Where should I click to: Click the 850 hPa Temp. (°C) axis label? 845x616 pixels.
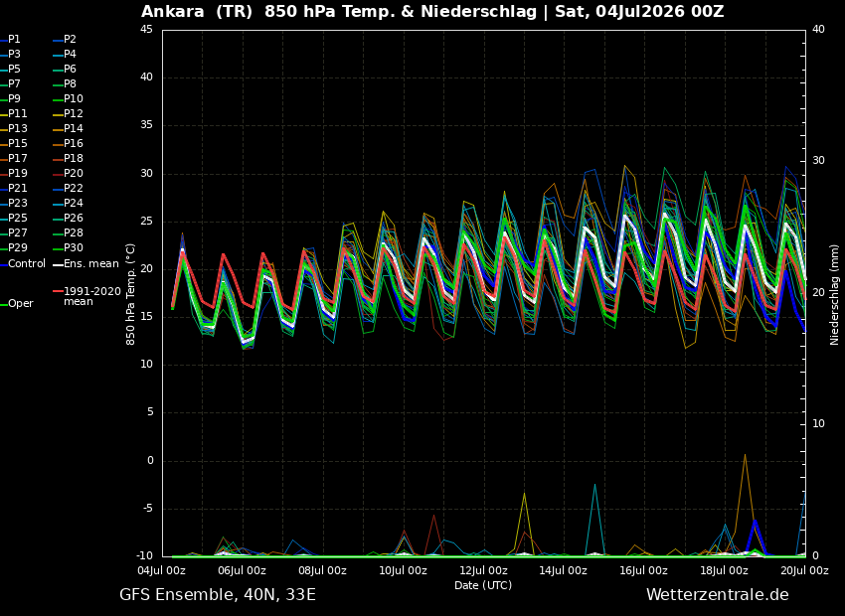(131, 294)
